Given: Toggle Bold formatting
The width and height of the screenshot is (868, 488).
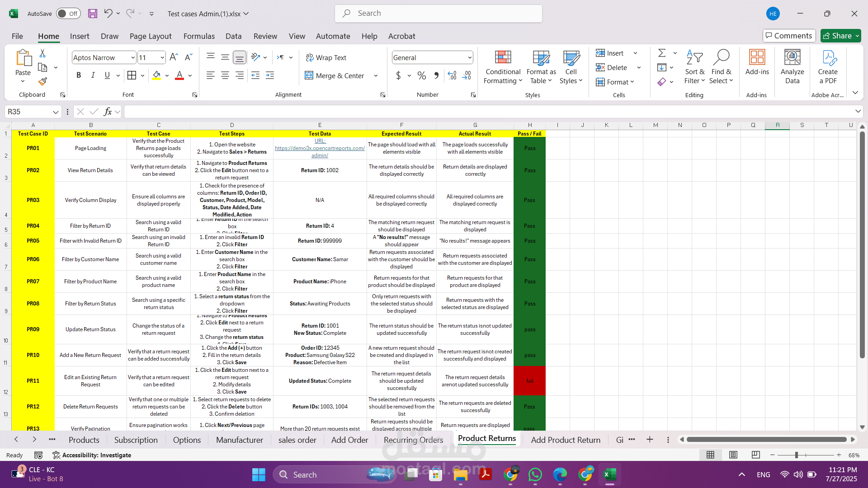Looking at the screenshot, I should 79,75.
